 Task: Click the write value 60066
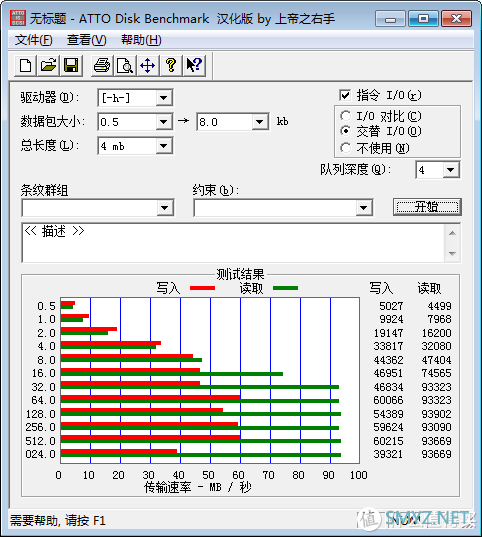coord(388,400)
